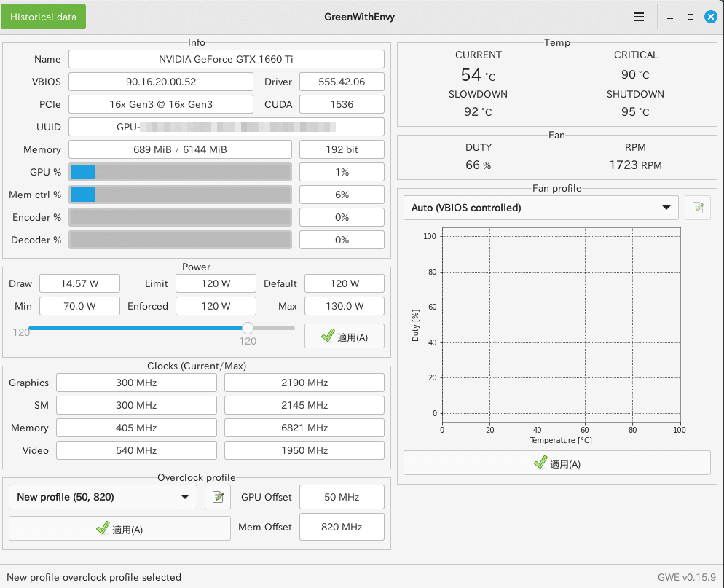The image size is (724, 588).
Task: Click the fan curve chart area
Action: [561, 325]
